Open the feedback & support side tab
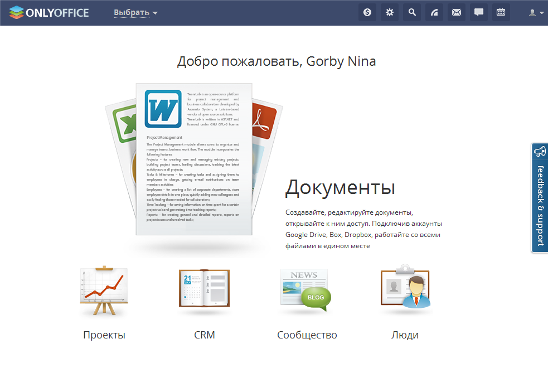Image resolution: width=548 pixels, height=392 pixels. 539,198
